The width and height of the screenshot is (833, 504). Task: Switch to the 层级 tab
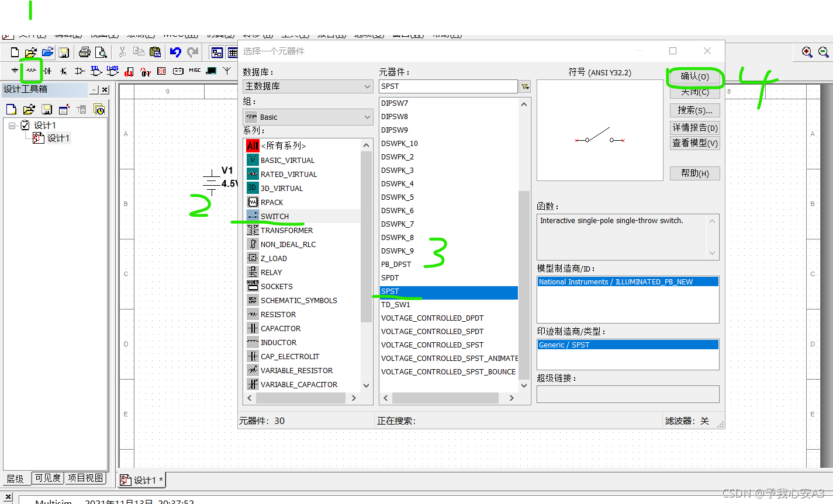16,478
